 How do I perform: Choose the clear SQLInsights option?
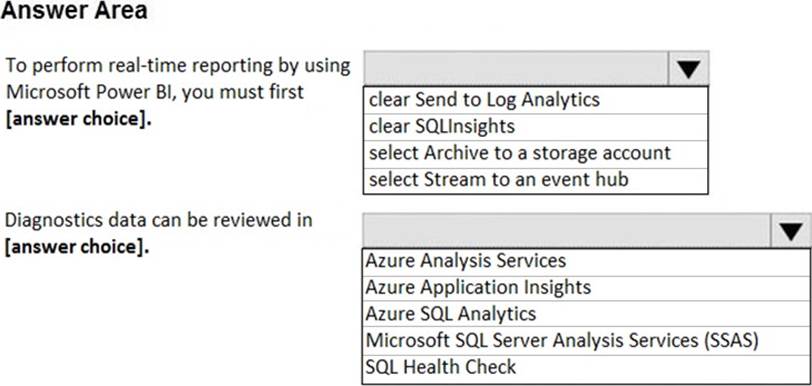coord(535,126)
